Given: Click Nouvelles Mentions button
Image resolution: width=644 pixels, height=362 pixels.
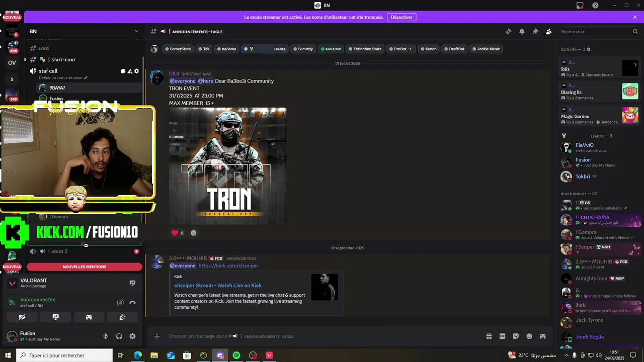Looking at the screenshot, I should 85,267.
